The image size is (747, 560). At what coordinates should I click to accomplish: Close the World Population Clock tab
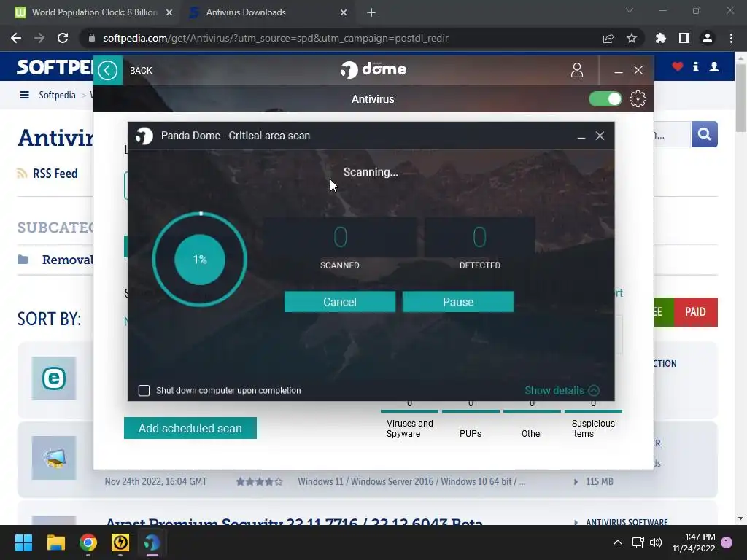click(x=169, y=13)
